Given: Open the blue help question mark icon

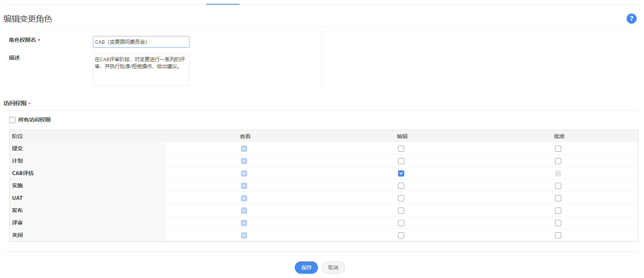Looking at the screenshot, I should (x=631, y=19).
